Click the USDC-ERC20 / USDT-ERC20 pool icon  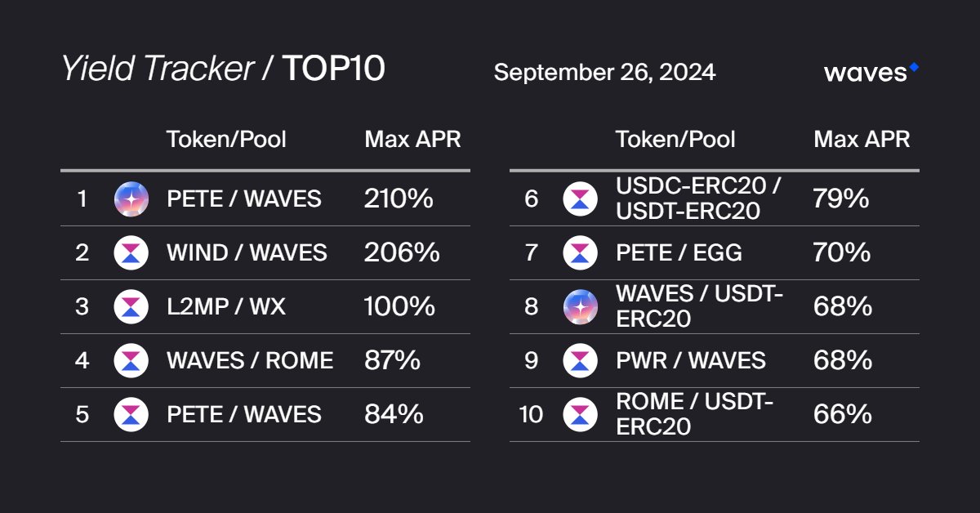[x=580, y=199]
